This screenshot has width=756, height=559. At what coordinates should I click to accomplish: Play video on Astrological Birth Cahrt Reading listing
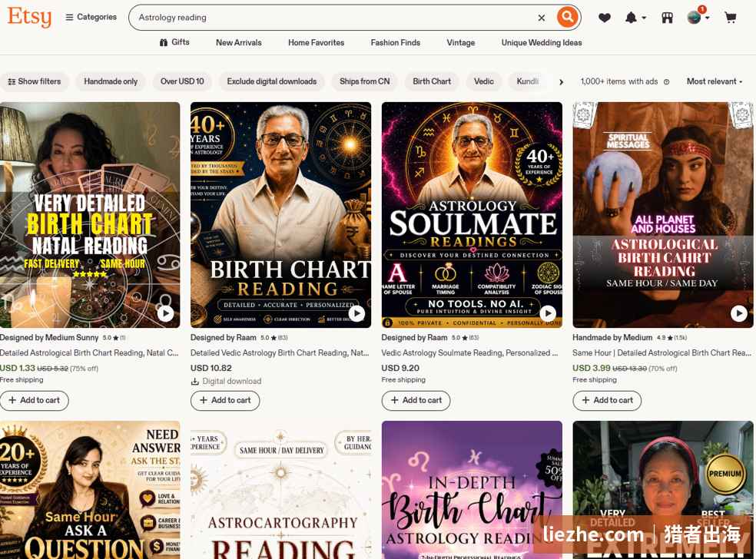(738, 314)
